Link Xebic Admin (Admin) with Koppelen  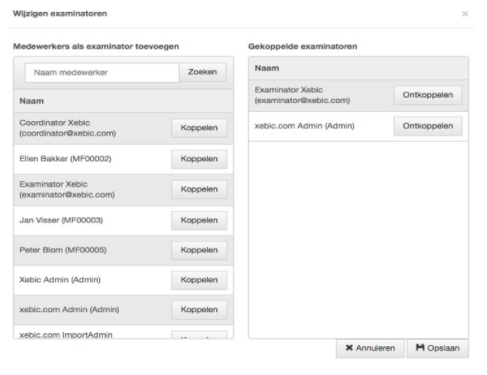click(x=199, y=280)
